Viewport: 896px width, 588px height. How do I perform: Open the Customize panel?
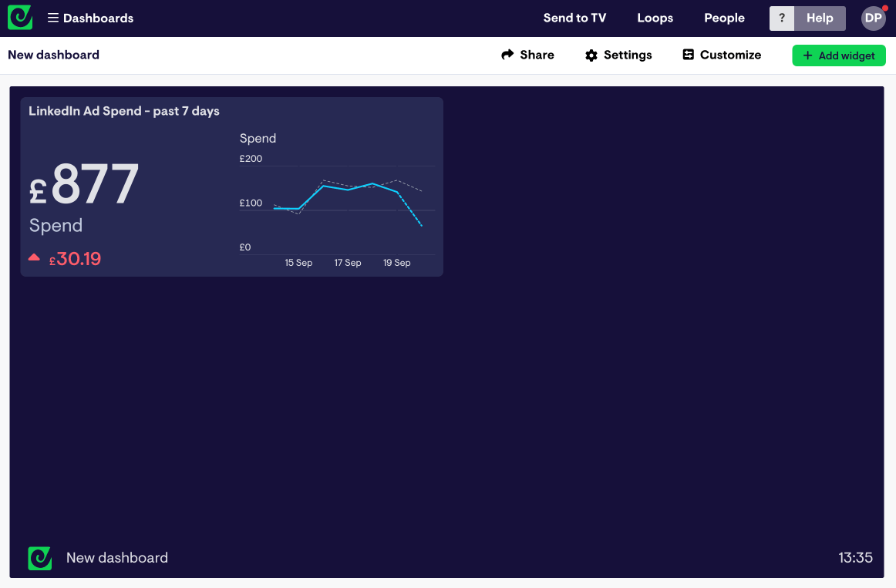coord(721,55)
